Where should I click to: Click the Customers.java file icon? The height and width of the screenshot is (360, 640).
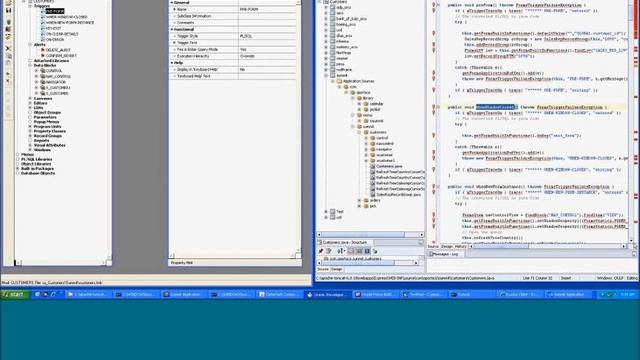pyautogui.click(x=373, y=167)
